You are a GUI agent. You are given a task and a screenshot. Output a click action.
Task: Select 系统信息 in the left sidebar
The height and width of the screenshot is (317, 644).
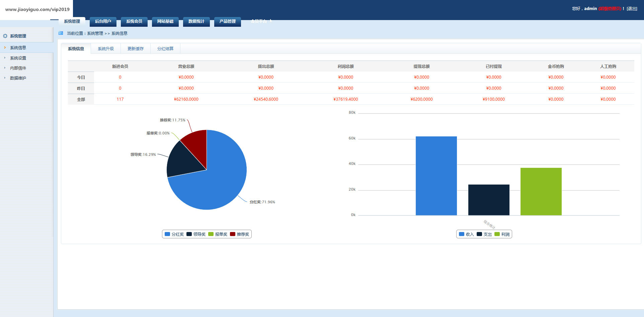18,48
